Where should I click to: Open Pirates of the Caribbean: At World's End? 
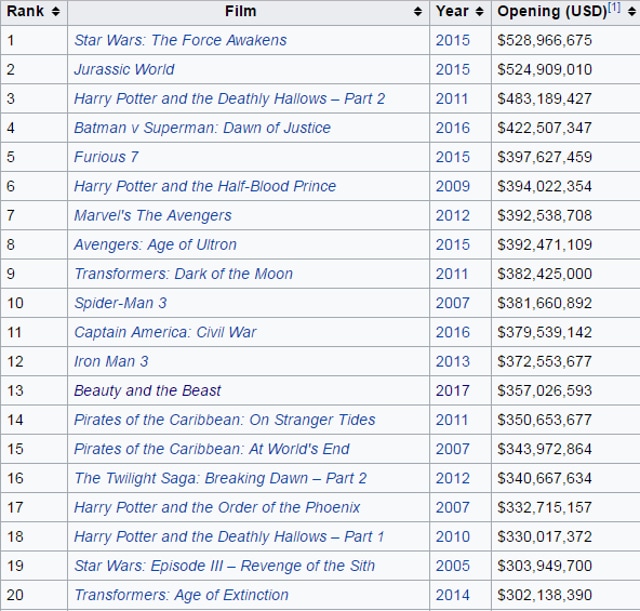click(212, 449)
